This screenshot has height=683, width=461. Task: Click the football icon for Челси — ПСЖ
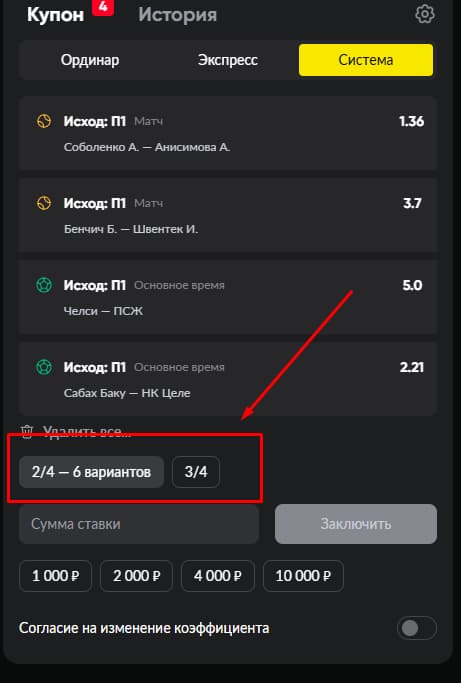tap(44, 285)
